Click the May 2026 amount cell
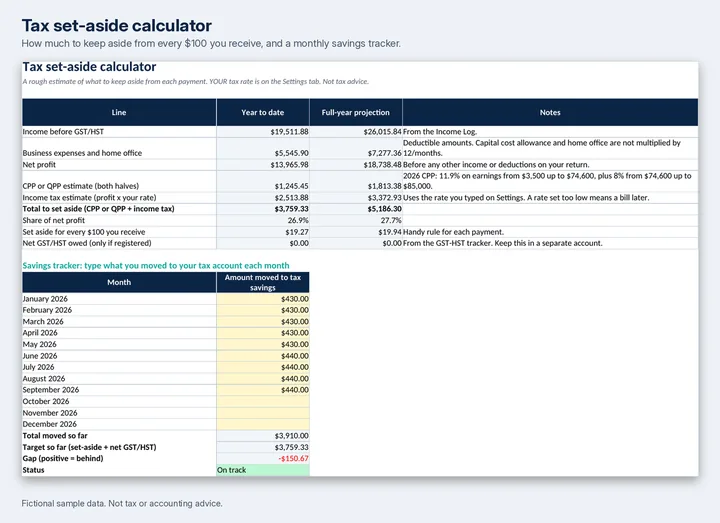Image resolution: width=720 pixels, height=523 pixels. [263, 344]
